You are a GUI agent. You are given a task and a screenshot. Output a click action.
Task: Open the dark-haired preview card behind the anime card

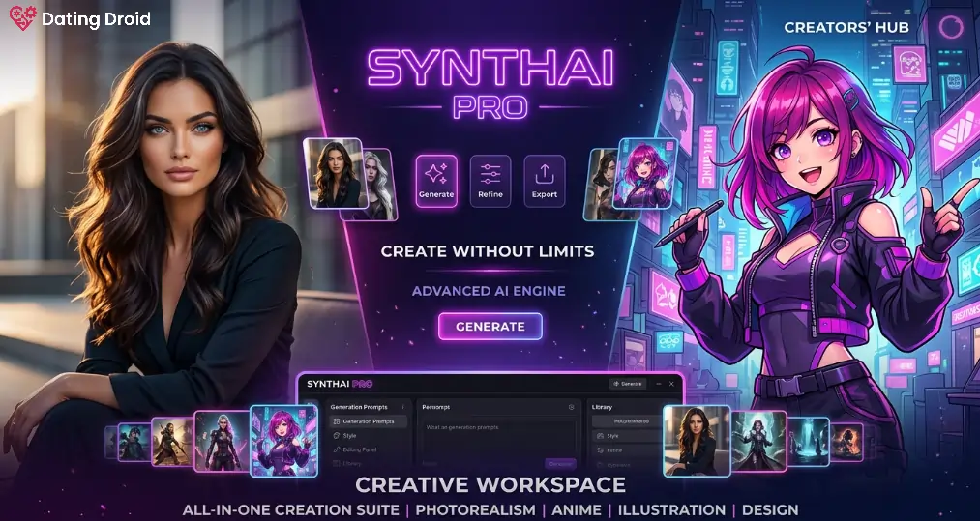tap(600, 185)
